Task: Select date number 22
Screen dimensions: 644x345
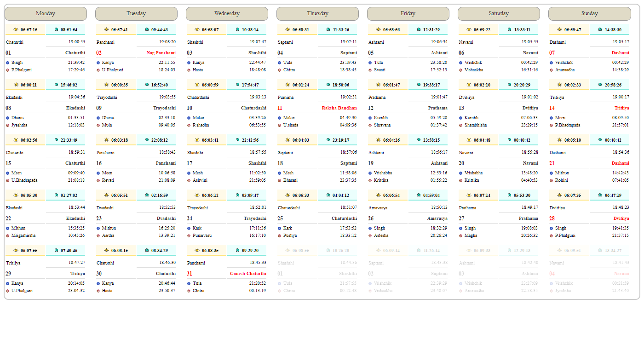Action: click(x=8, y=218)
